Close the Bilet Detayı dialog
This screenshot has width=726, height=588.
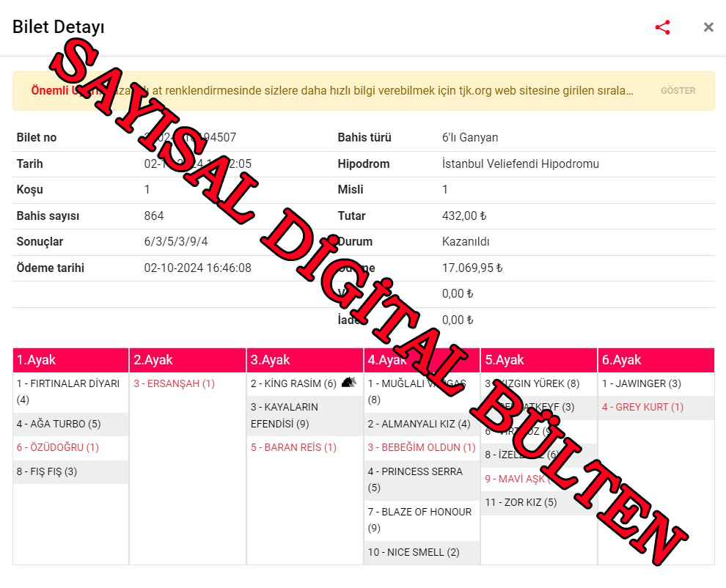click(x=708, y=28)
